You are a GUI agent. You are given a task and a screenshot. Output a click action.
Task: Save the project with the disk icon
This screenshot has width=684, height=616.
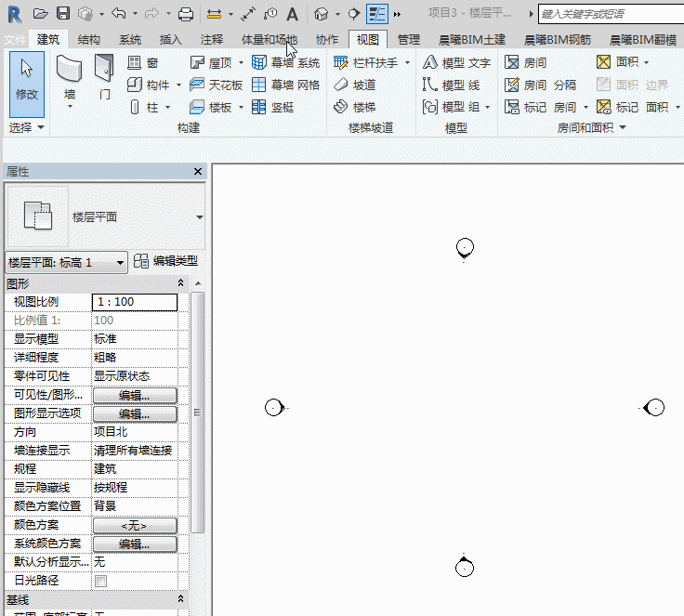click(x=63, y=14)
